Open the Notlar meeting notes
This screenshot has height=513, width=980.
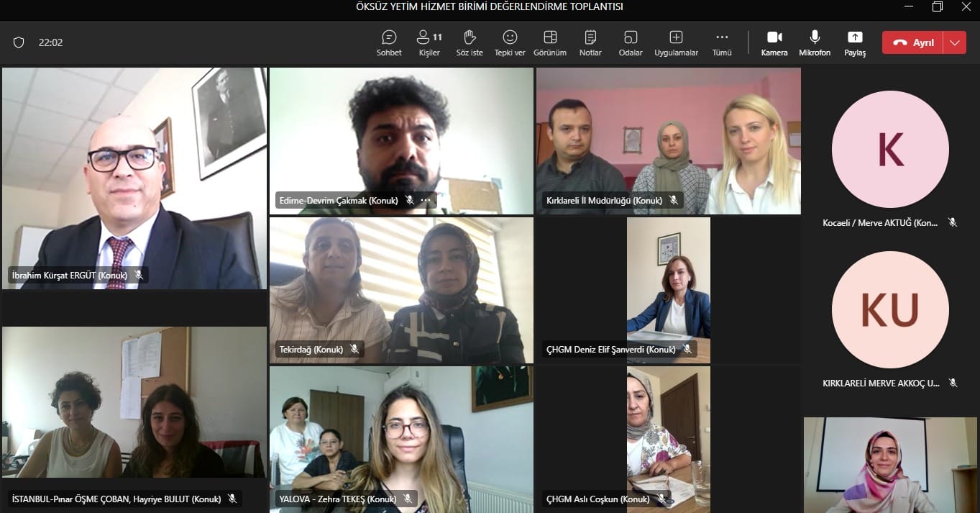click(590, 43)
